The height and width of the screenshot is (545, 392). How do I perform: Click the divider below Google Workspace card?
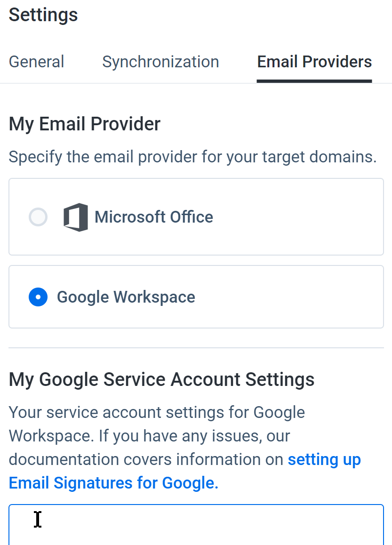tap(196, 348)
